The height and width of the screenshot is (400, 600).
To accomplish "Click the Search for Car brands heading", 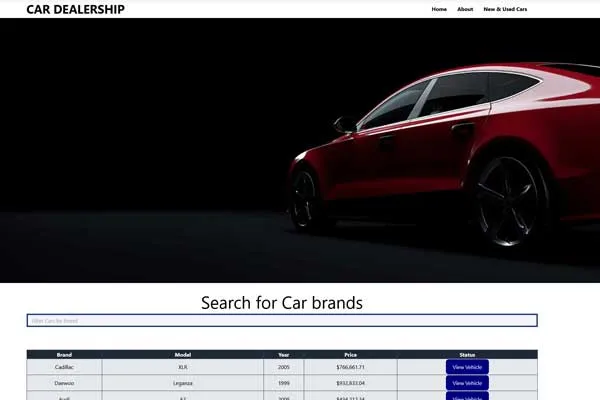I will point(281,302).
